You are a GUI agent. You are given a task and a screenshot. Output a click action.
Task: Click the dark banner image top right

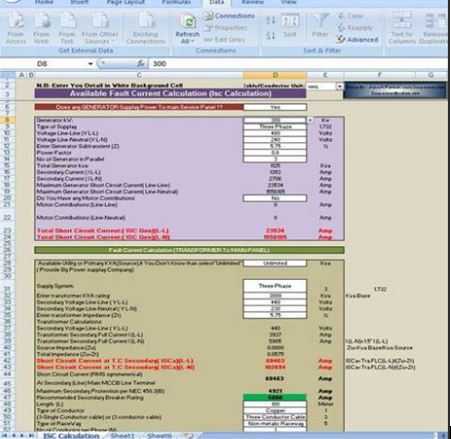point(395,90)
